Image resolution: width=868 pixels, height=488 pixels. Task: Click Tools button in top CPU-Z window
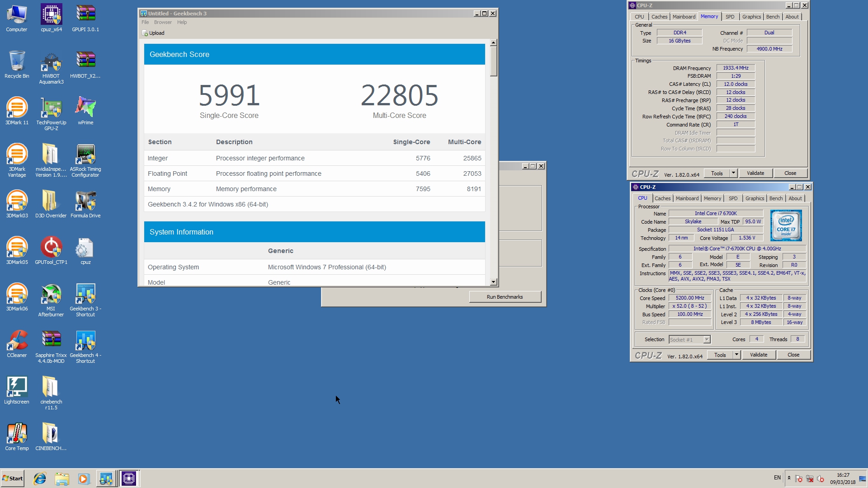(x=717, y=173)
